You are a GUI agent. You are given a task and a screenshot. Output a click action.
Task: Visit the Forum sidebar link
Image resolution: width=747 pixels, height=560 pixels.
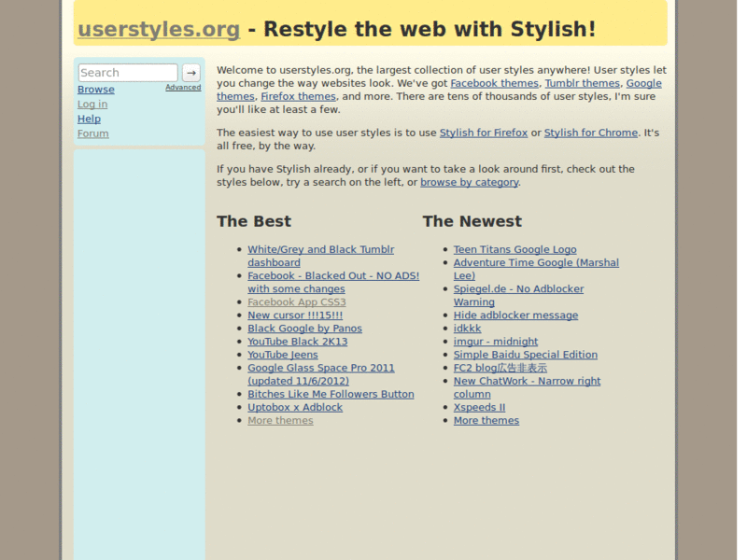tap(92, 133)
